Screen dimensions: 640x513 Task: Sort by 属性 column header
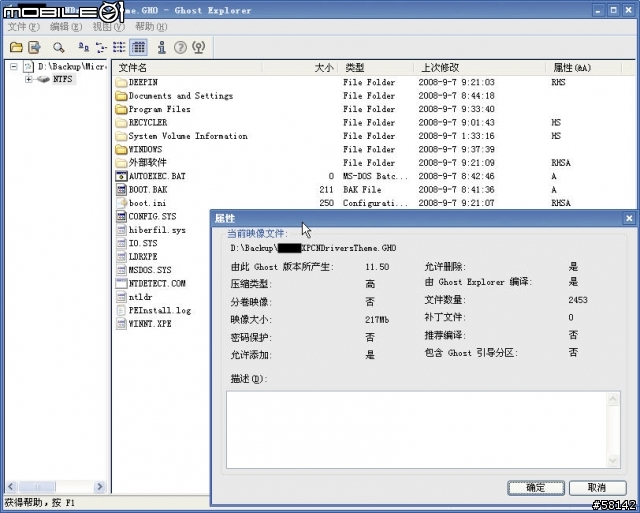[x=584, y=68]
